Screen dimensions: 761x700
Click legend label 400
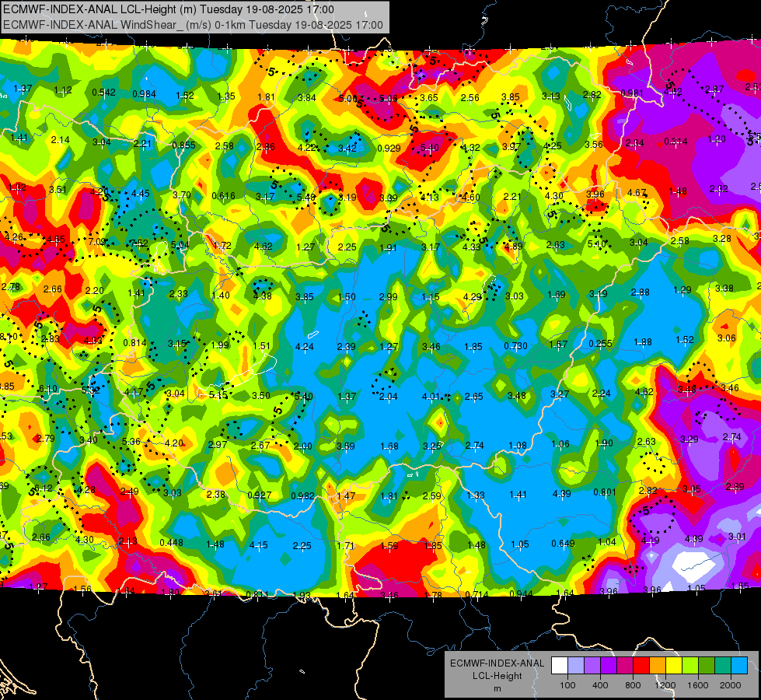[600, 685]
